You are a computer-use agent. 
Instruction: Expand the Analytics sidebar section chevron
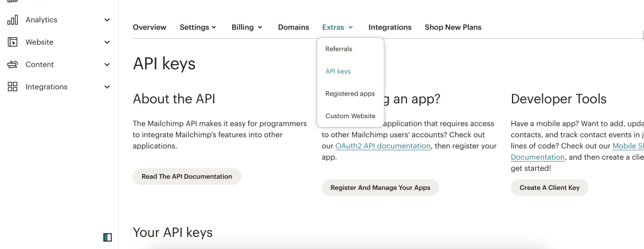click(107, 19)
